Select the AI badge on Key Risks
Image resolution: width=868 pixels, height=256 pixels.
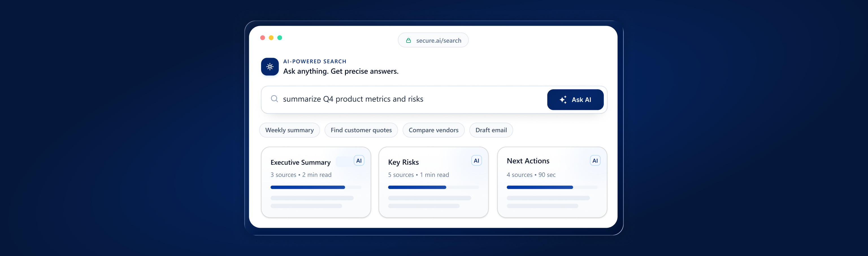[476, 161]
